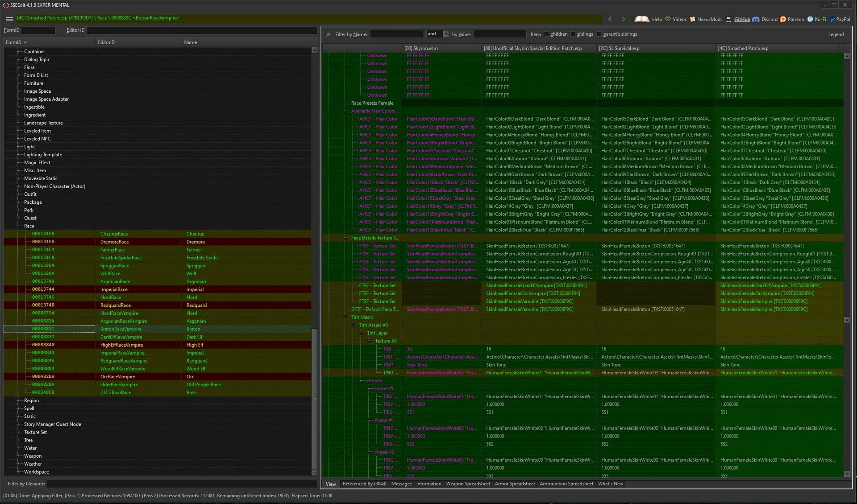Go back with the left arrow
This screenshot has width=857, height=504.
pyautogui.click(x=610, y=19)
